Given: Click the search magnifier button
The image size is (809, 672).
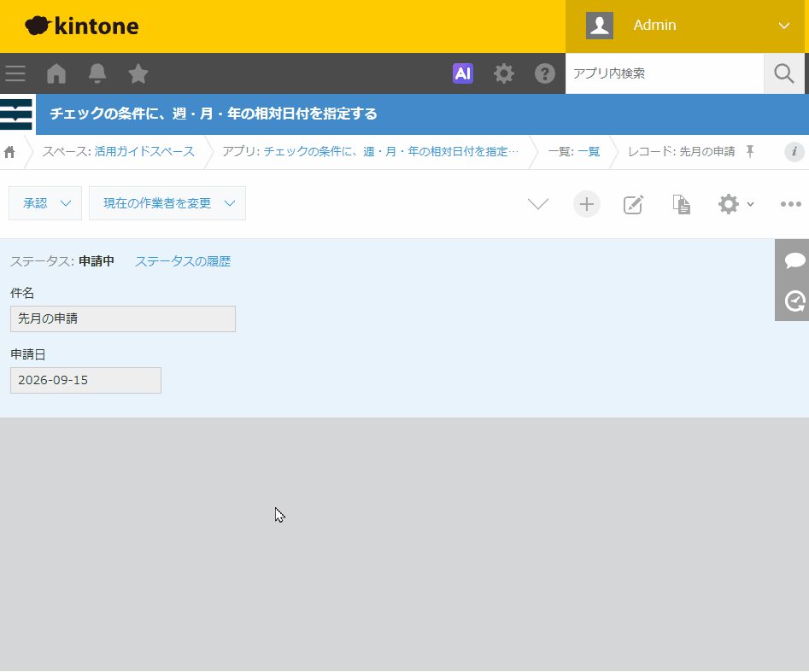Looking at the screenshot, I should click(783, 73).
